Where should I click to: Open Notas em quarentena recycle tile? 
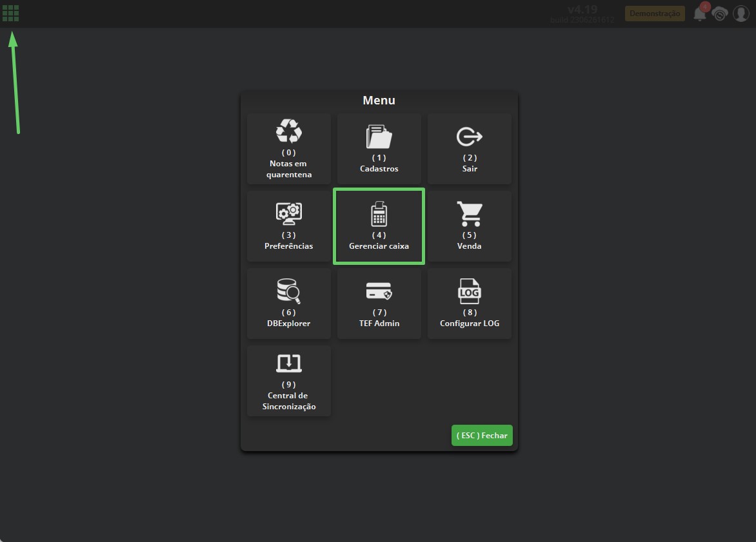point(289,149)
